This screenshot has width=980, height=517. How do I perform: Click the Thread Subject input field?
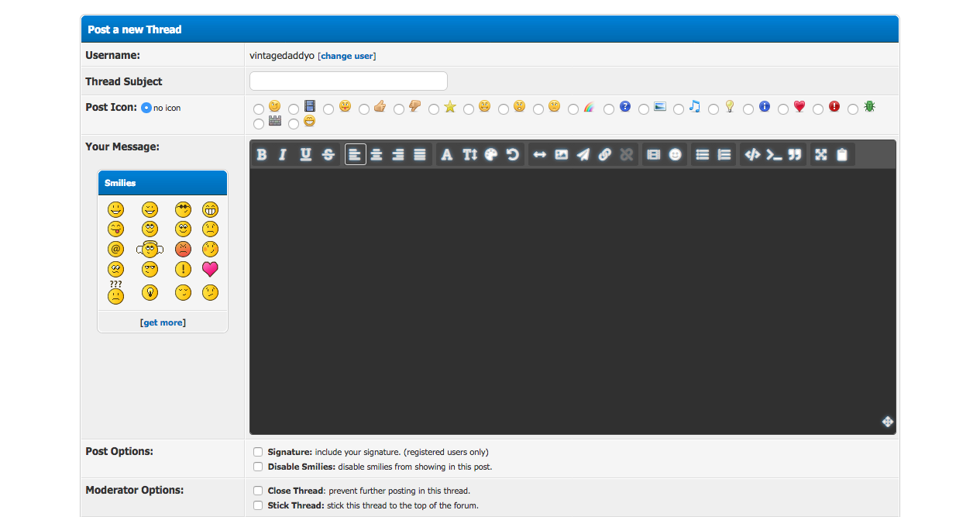coord(349,81)
